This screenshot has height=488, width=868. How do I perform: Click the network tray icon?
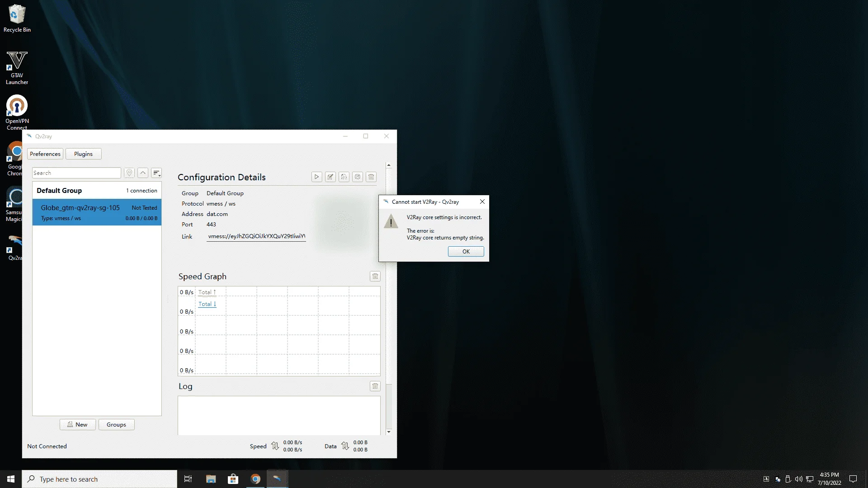[810, 479]
